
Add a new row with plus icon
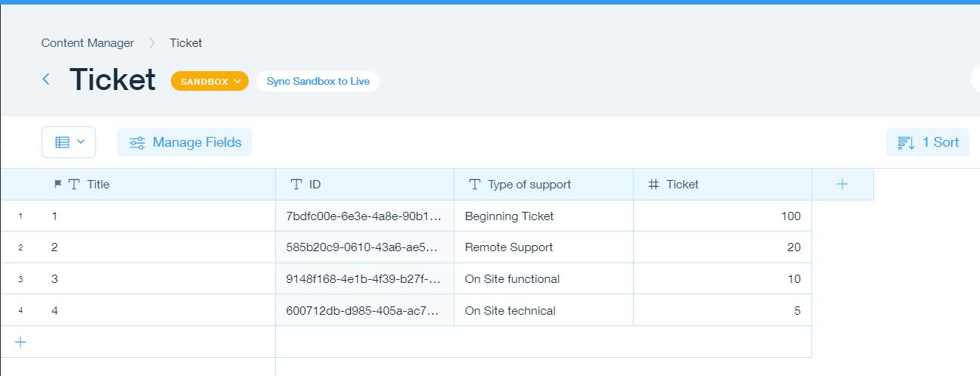[x=20, y=342]
